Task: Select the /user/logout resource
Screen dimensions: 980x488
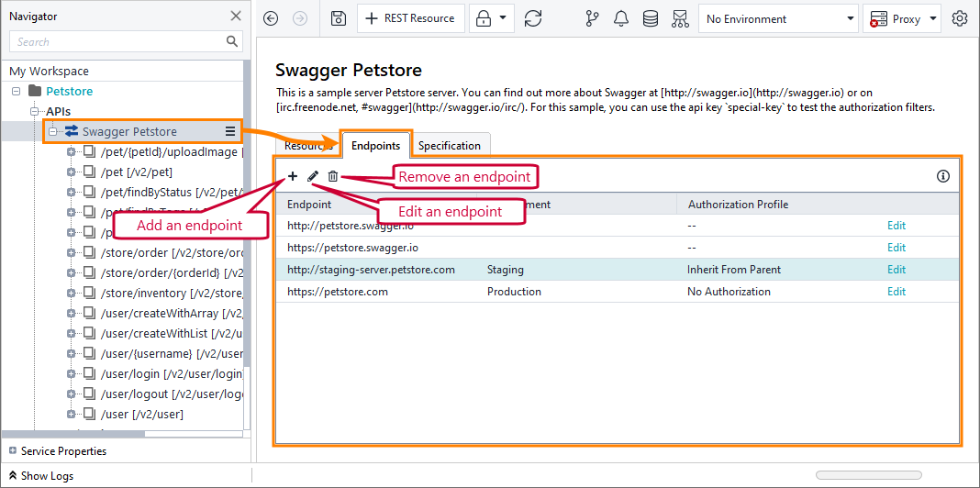Action: (172, 394)
